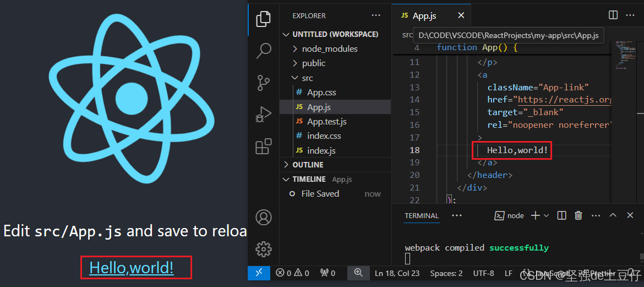Open the Source Control view
The height and width of the screenshot is (287, 644).
[263, 82]
